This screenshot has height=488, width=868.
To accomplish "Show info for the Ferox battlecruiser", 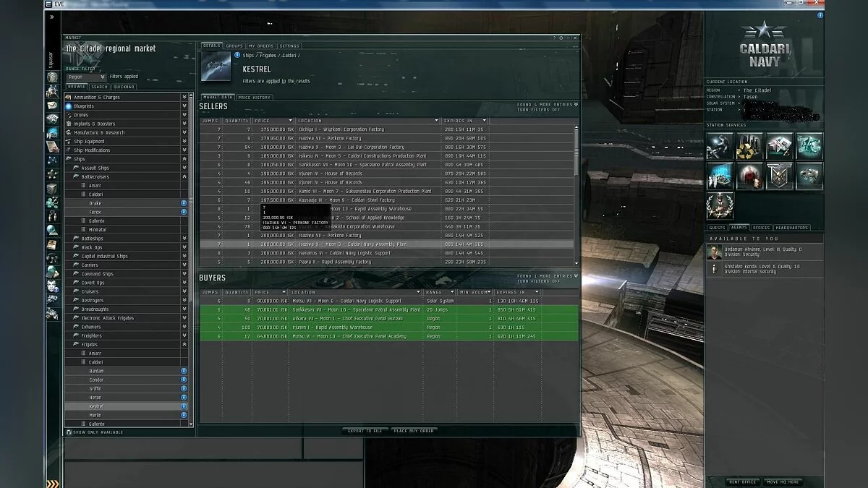I will pyautogui.click(x=184, y=212).
